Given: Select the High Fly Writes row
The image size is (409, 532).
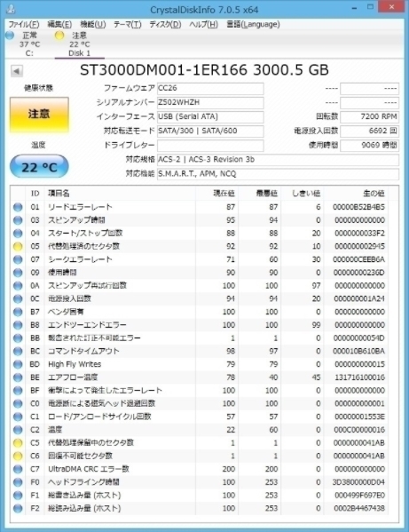Looking at the screenshot, I should pos(200,364).
